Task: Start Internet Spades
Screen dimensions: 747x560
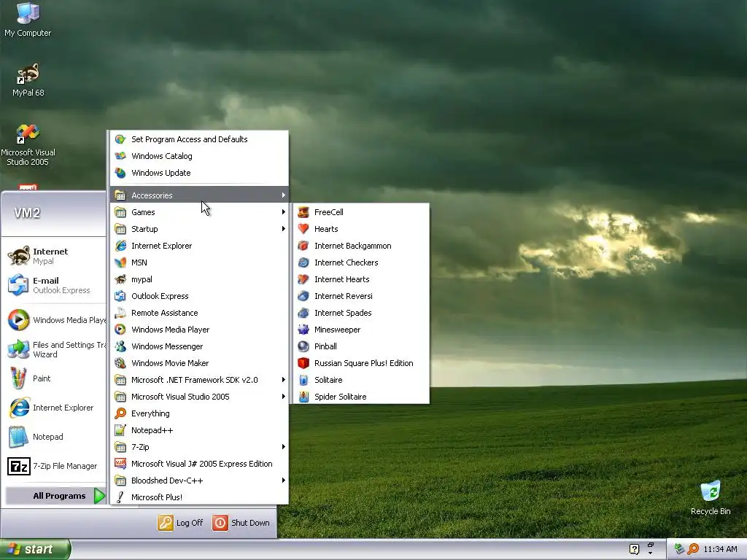Action: coord(362,312)
